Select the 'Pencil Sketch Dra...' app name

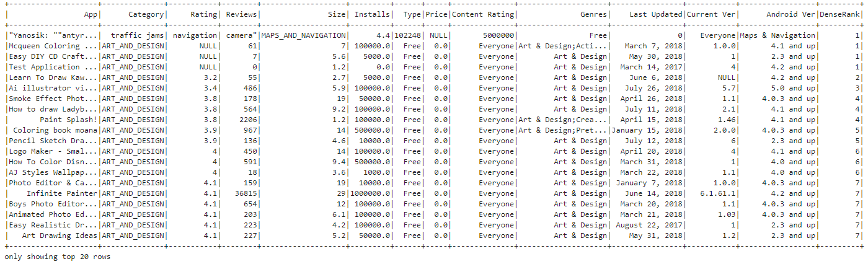[x=53, y=141]
